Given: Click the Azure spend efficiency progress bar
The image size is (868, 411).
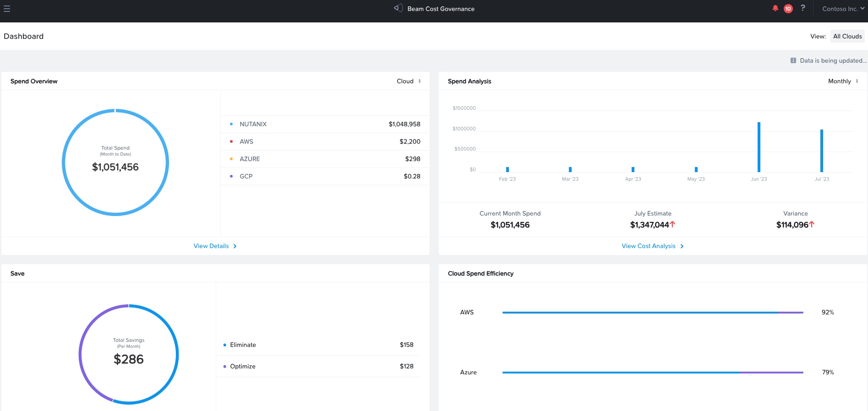Looking at the screenshot, I should (x=652, y=373).
